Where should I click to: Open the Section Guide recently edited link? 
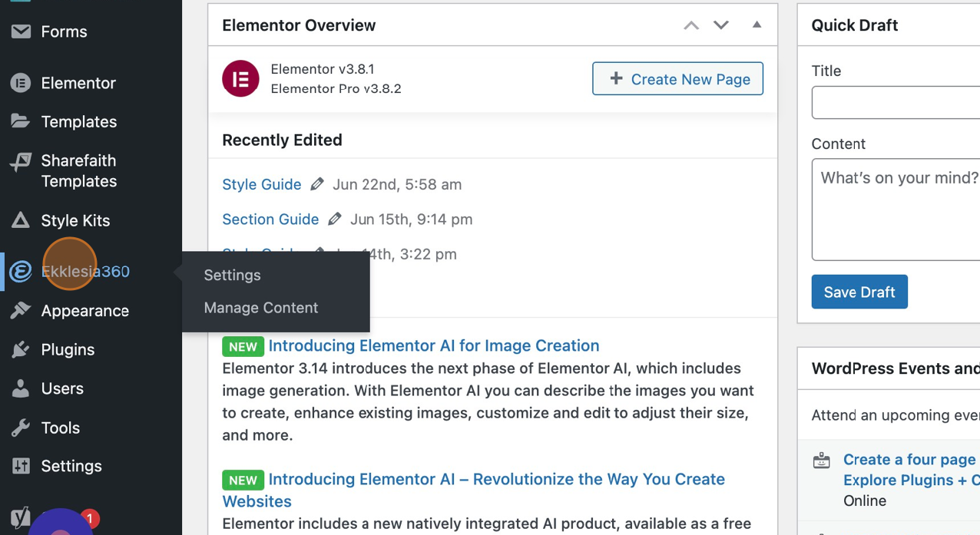click(x=270, y=219)
